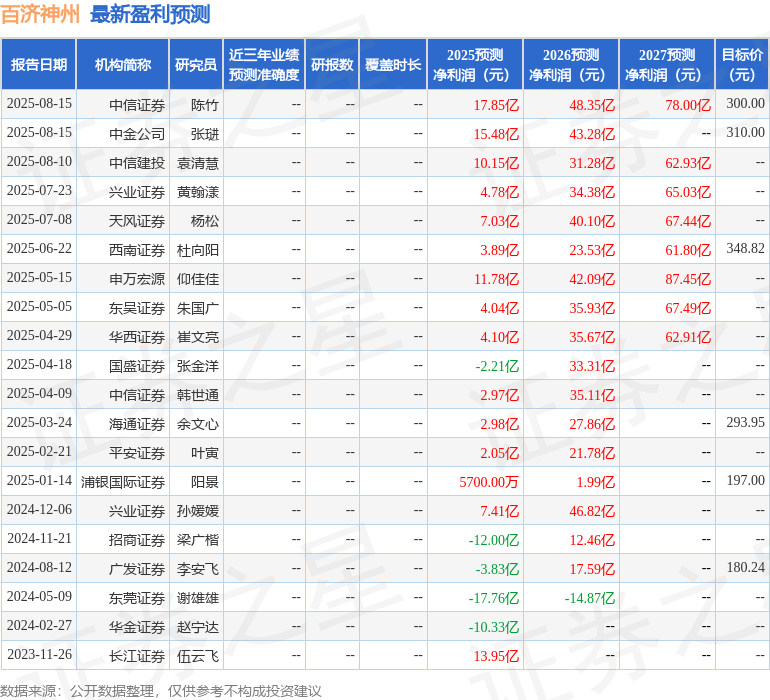The image size is (770, 700).
Task: Click the 研究员 column header
Action: coord(195,65)
